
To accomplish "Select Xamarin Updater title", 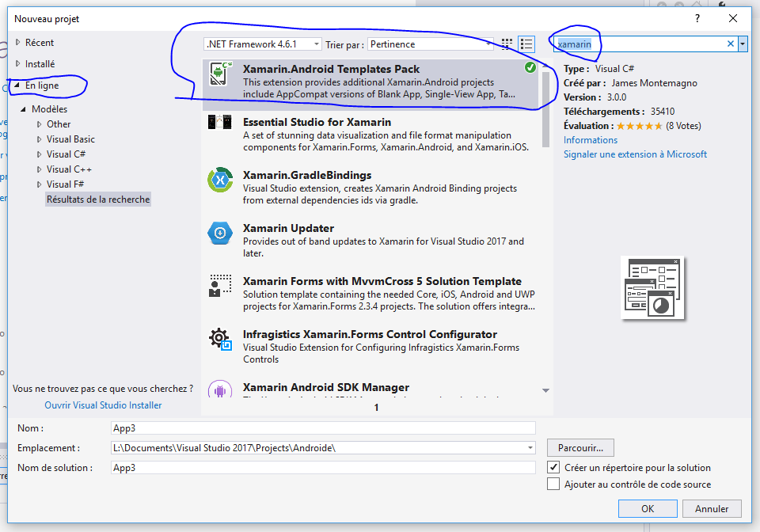I will pos(288,228).
